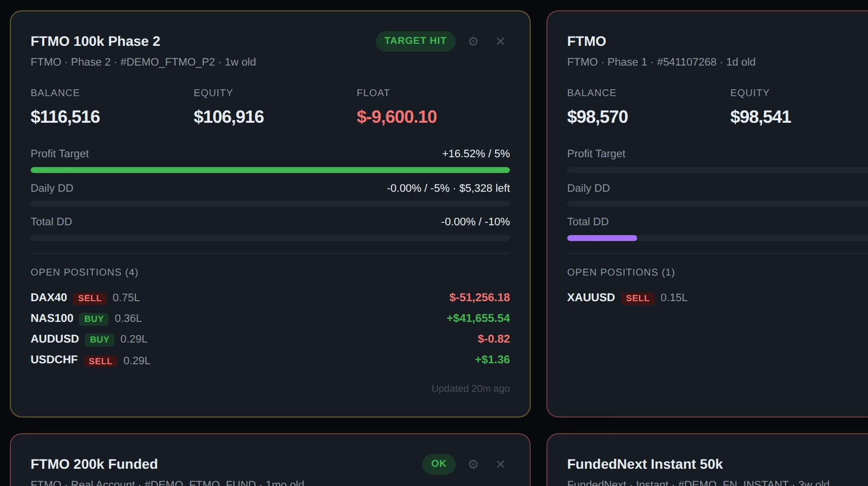Click the USDCHF value +$1.36
Screen dimensions: 868x486
492,360
